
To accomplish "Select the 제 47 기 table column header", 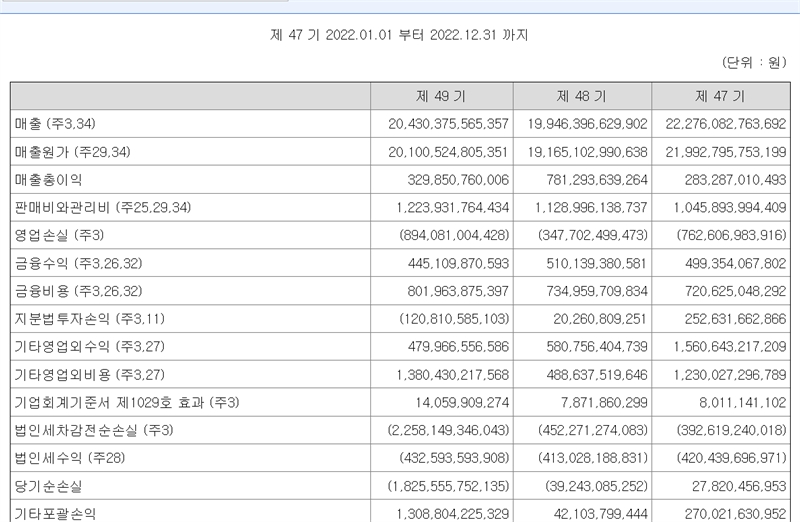I will coord(721,97).
